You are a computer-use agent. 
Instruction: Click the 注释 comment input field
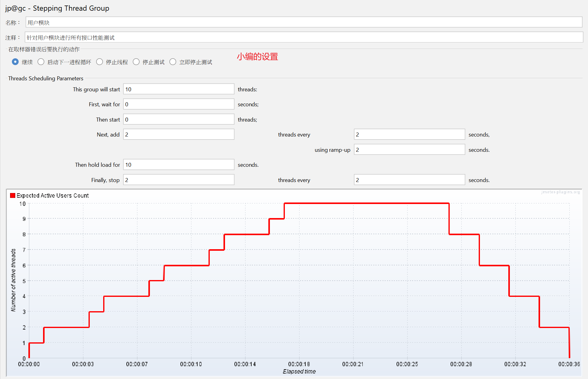pos(303,37)
